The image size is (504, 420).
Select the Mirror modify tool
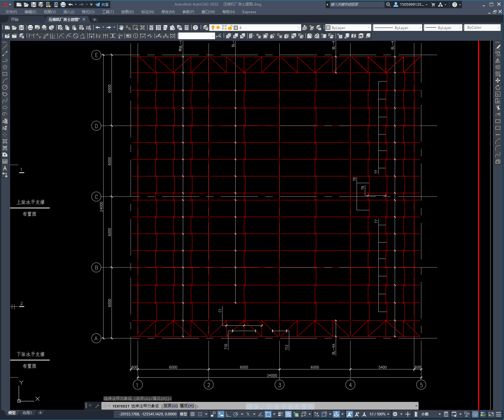(x=498, y=60)
